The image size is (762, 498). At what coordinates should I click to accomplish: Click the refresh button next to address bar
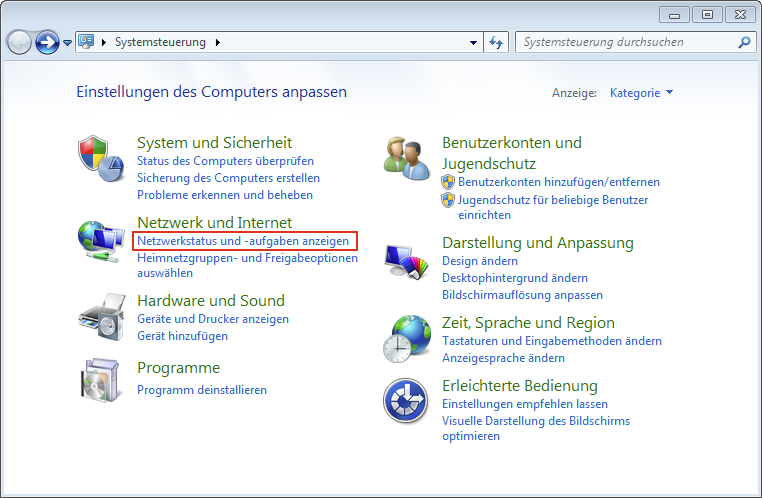pos(496,43)
